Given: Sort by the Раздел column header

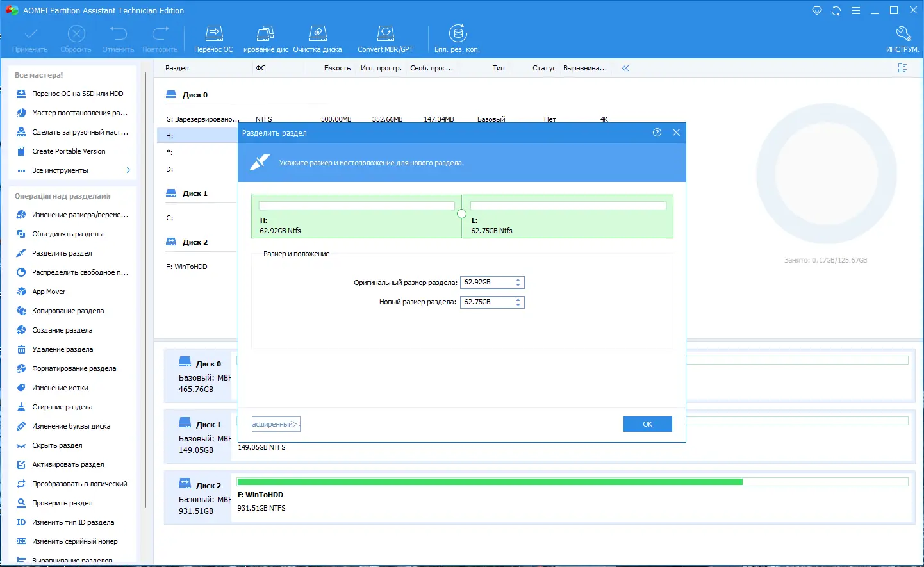Looking at the screenshot, I should click(x=177, y=68).
